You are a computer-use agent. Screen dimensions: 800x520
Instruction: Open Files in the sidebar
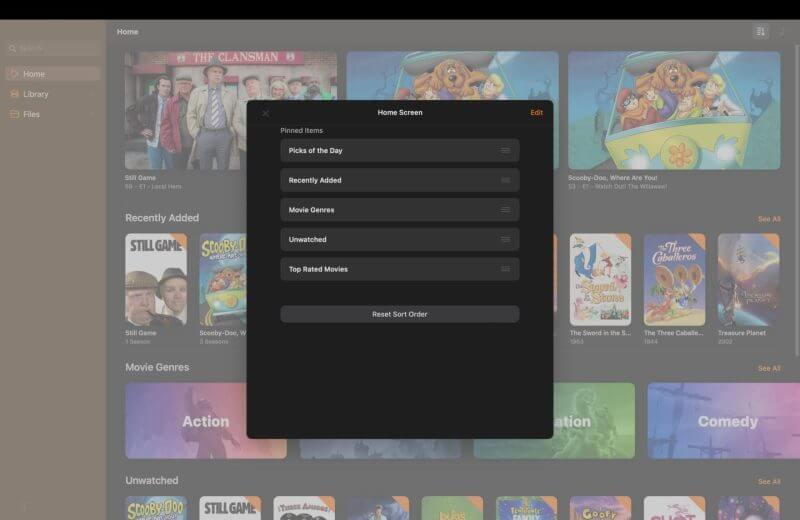(x=53, y=114)
